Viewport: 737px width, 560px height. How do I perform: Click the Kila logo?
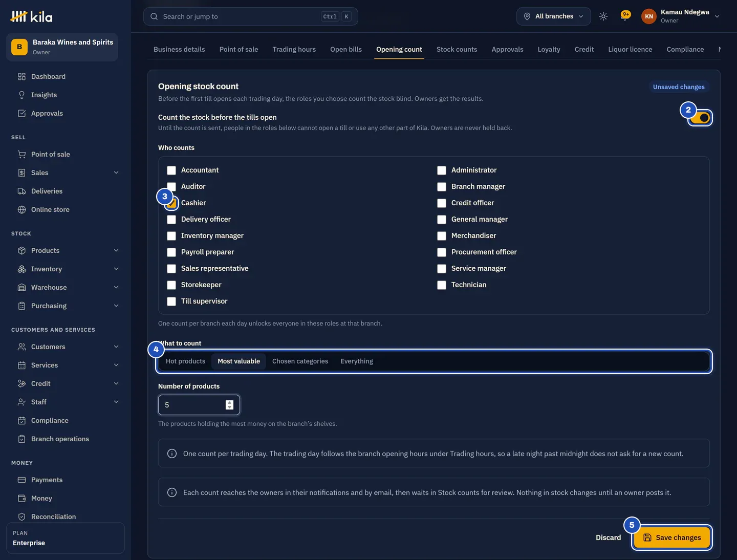click(x=31, y=16)
